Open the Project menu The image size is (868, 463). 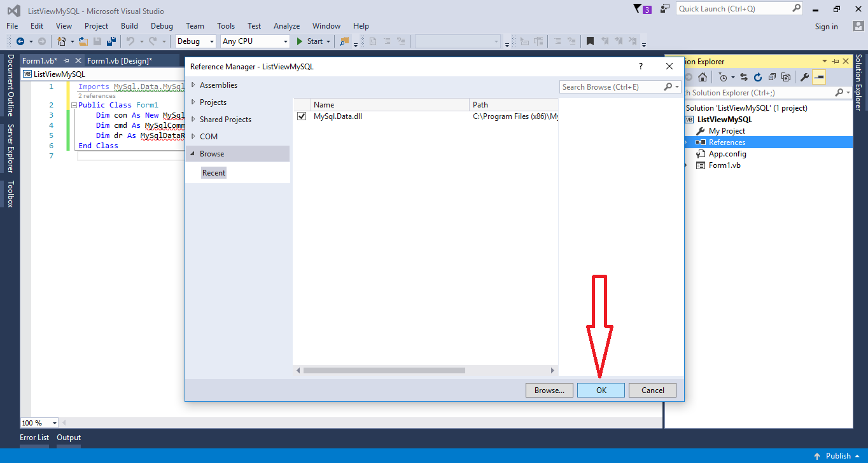96,26
